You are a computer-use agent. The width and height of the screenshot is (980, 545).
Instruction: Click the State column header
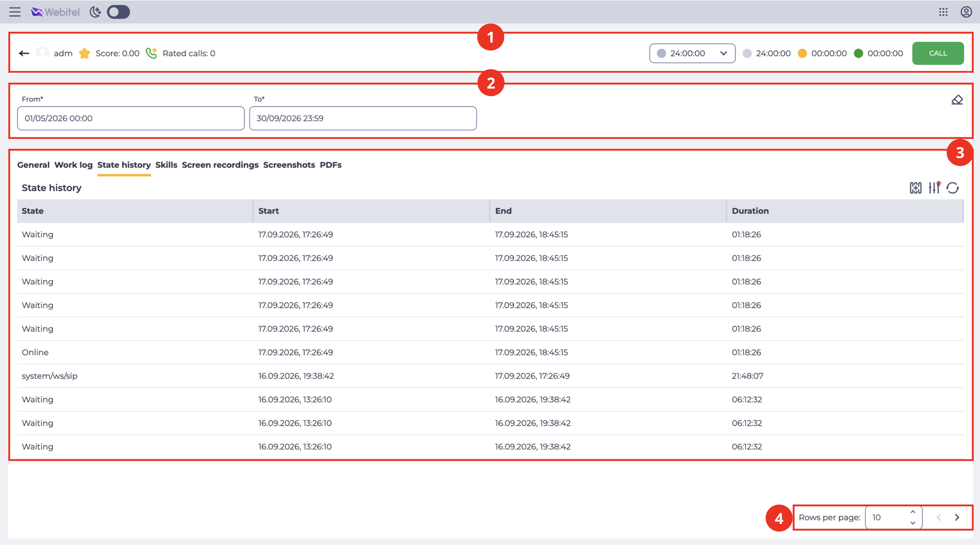click(x=135, y=211)
